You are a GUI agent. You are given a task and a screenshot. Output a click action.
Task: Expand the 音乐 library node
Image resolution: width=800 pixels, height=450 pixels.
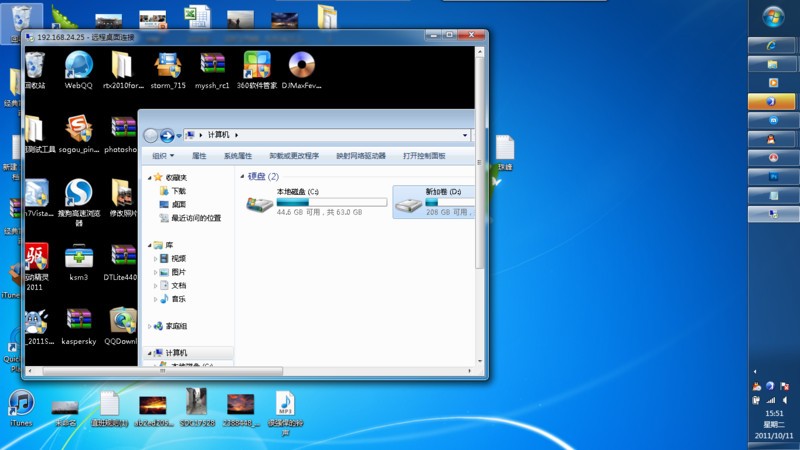coord(156,299)
